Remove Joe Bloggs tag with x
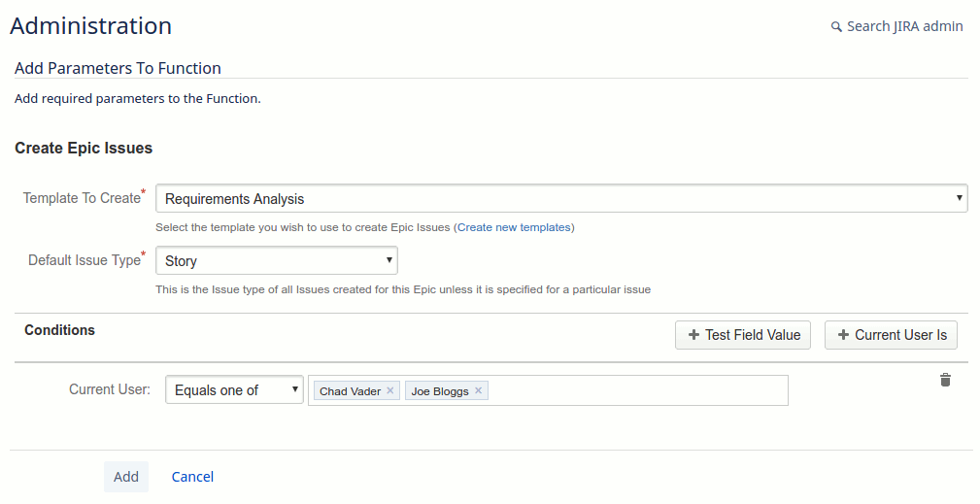Screen dimensions: 980x504 click(x=478, y=390)
